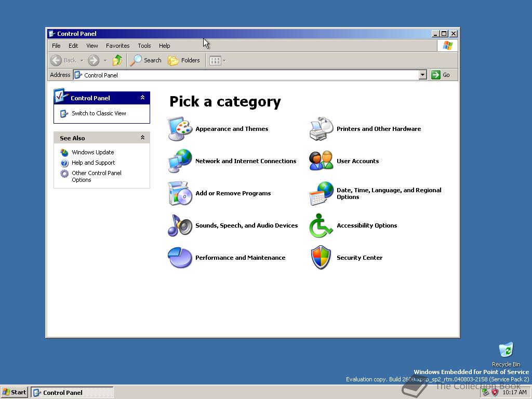Click the Network and Internet Connections text link
The height and width of the screenshot is (399, 532).
246,161
